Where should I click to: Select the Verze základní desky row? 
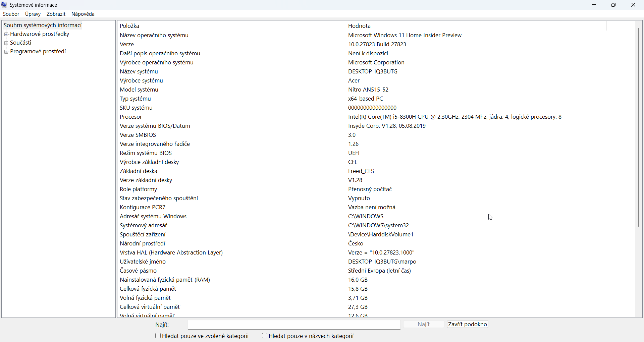(x=362, y=180)
